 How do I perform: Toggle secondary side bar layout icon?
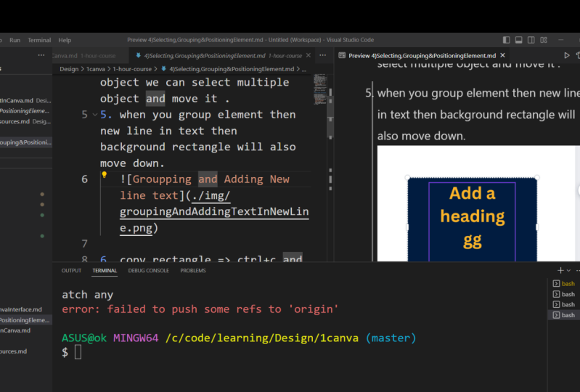click(x=531, y=40)
